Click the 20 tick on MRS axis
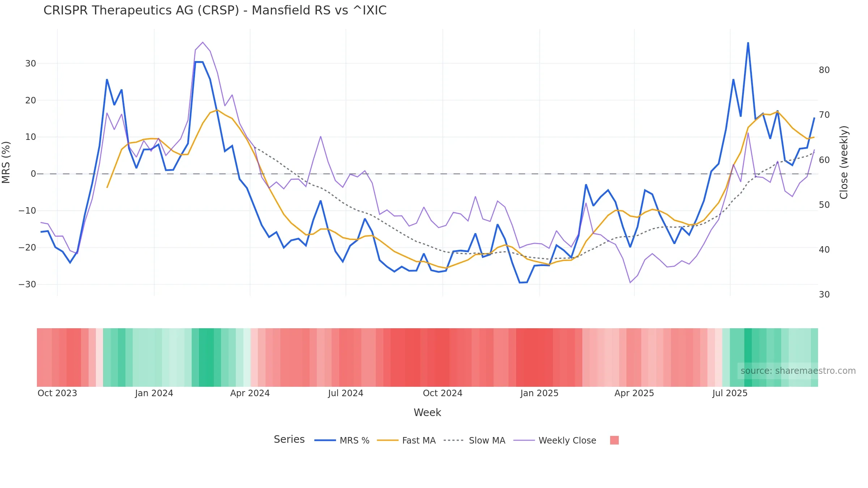The height and width of the screenshot is (488, 868). (x=30, y=100)
